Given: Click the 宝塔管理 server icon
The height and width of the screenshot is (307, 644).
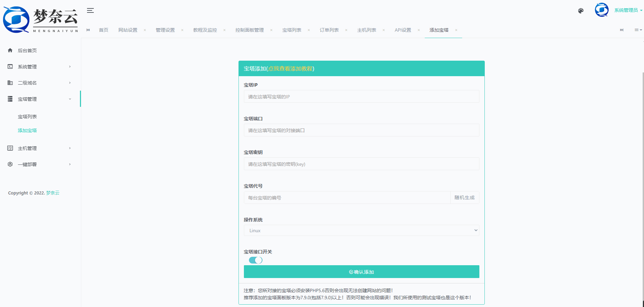Looking at the screenshot, I should (10, 99).
